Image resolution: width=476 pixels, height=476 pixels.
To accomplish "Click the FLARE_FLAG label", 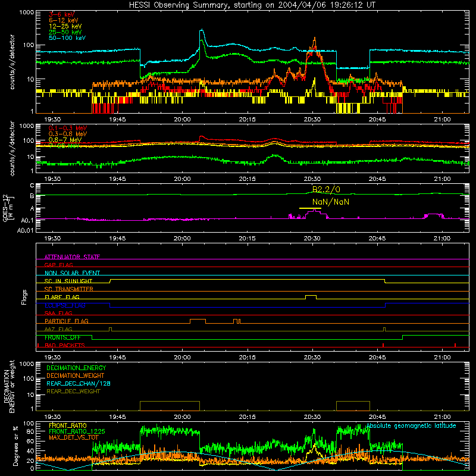I will coord(62,297).
